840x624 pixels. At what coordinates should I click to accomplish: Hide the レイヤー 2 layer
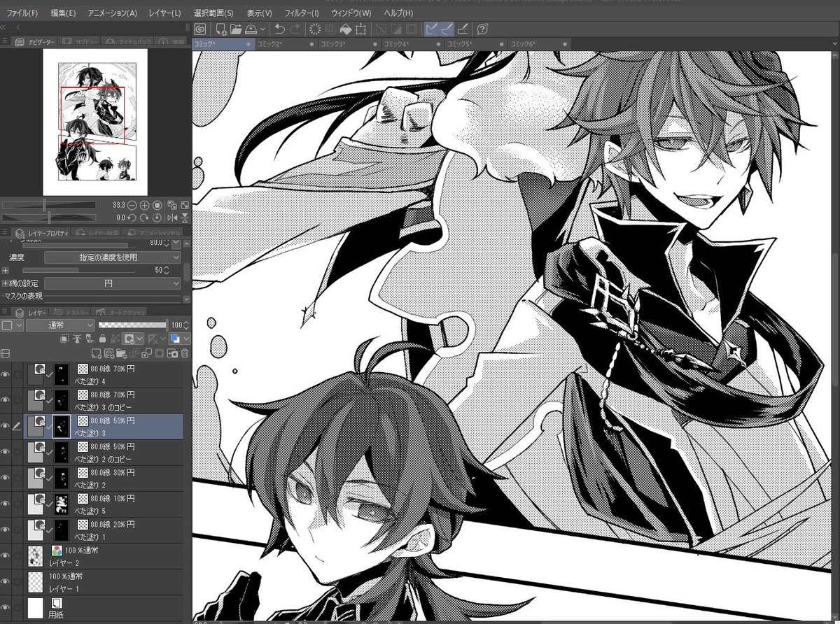(x=6, y=556)
